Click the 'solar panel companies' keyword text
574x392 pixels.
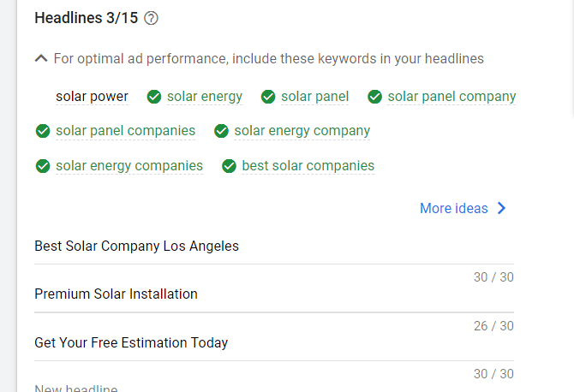point(125,131)
